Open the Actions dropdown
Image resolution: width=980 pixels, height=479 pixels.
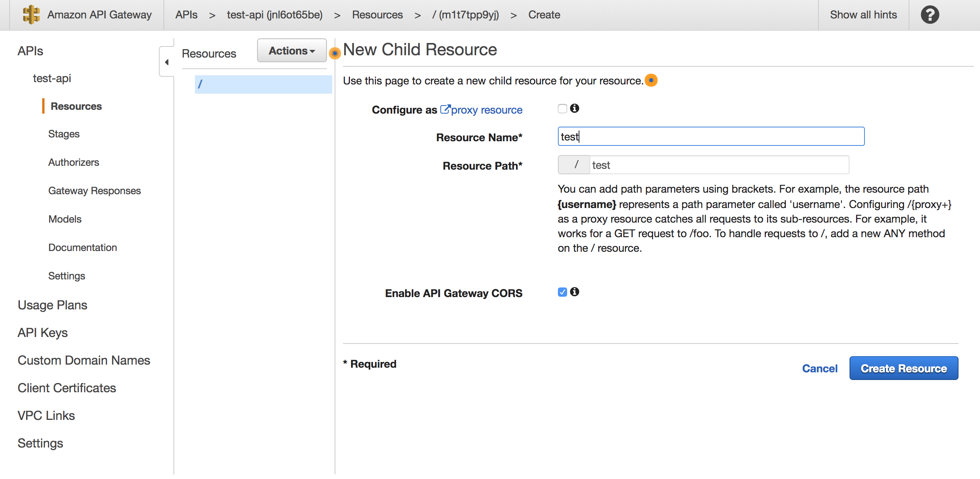[291, 50]
